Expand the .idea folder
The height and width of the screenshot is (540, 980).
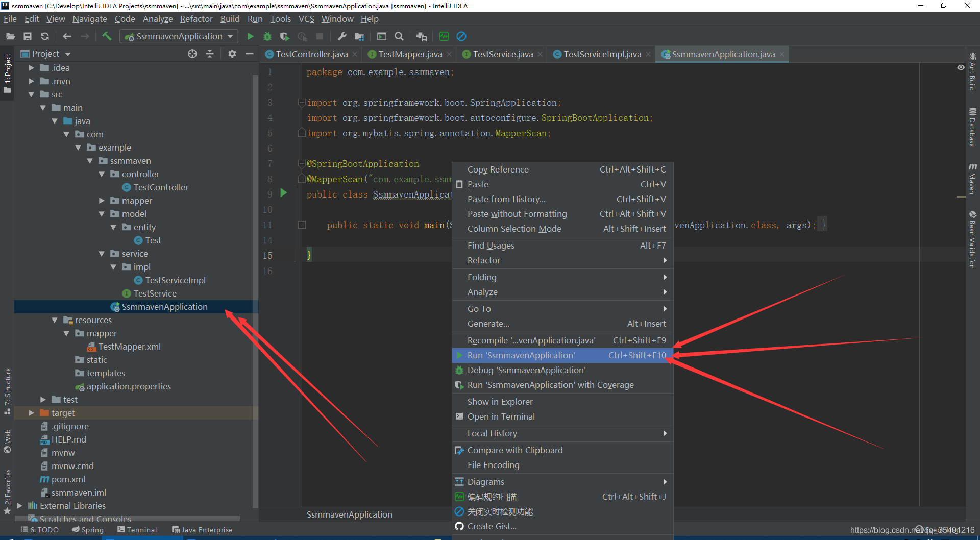pyautogui.click(x=31, y=68)
